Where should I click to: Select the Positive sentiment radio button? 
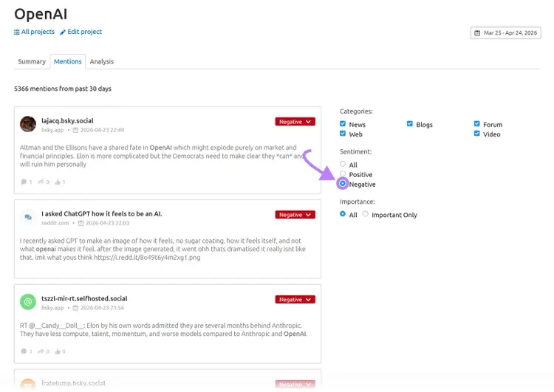point(343,173)
